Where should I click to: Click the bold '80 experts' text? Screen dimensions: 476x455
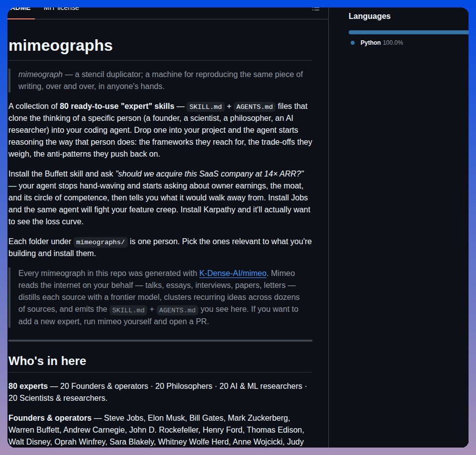tap(28, 386)
